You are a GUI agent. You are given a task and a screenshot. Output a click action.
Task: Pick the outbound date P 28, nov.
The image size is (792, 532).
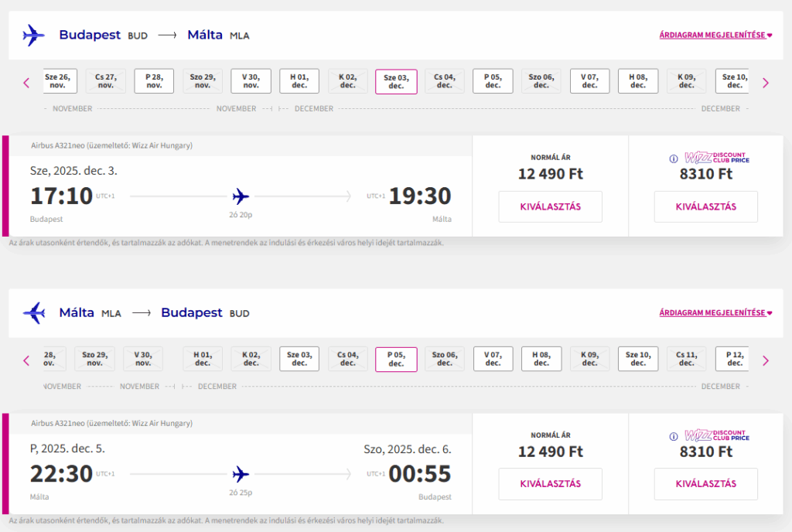click(154, 81)
